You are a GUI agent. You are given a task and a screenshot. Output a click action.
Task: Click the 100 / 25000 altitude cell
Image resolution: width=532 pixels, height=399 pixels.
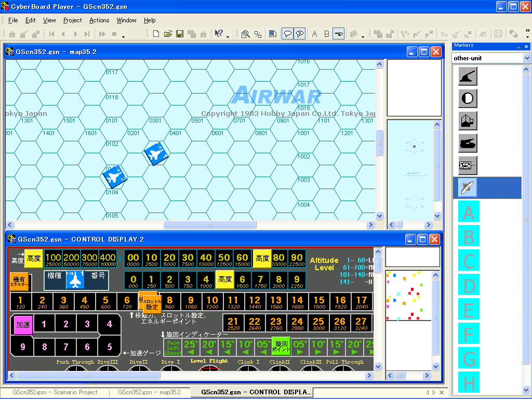point(53,259)
